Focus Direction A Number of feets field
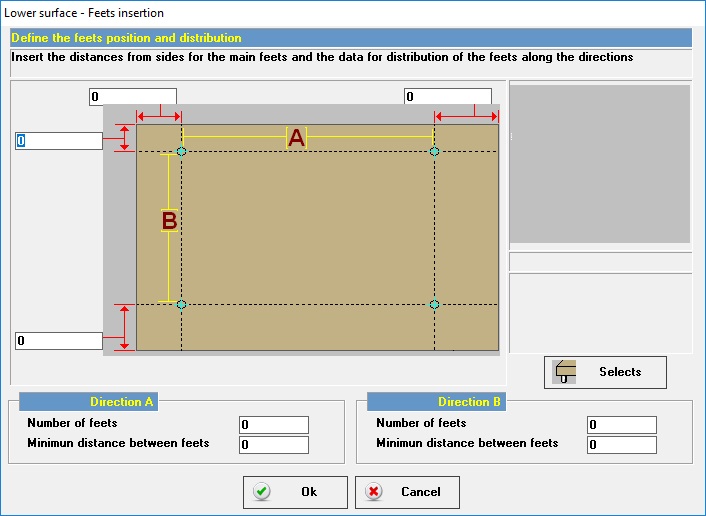The width and height of the screenshot is (706, 516). (x=274, y=425)
